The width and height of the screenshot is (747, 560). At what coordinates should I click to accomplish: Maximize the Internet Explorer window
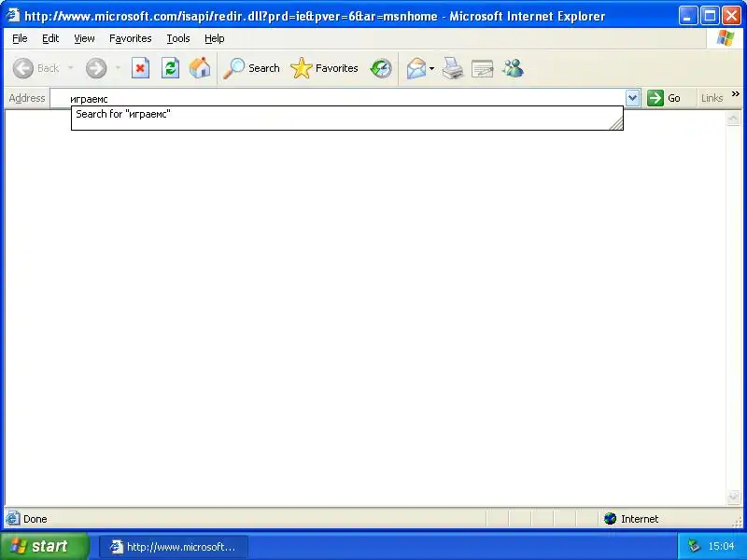click(x=710, y=16)
